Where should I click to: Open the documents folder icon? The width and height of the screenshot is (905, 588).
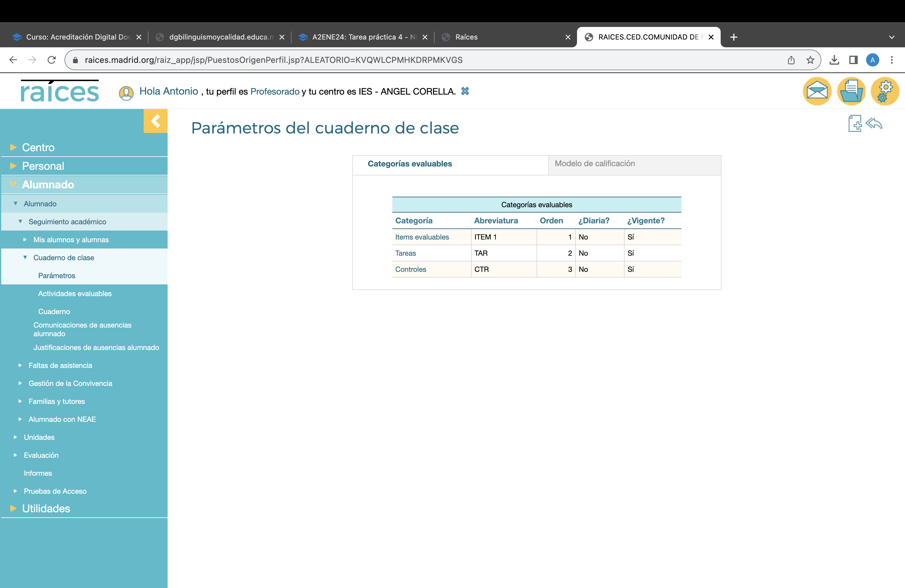pyautogui.click(x=851, y=92)
